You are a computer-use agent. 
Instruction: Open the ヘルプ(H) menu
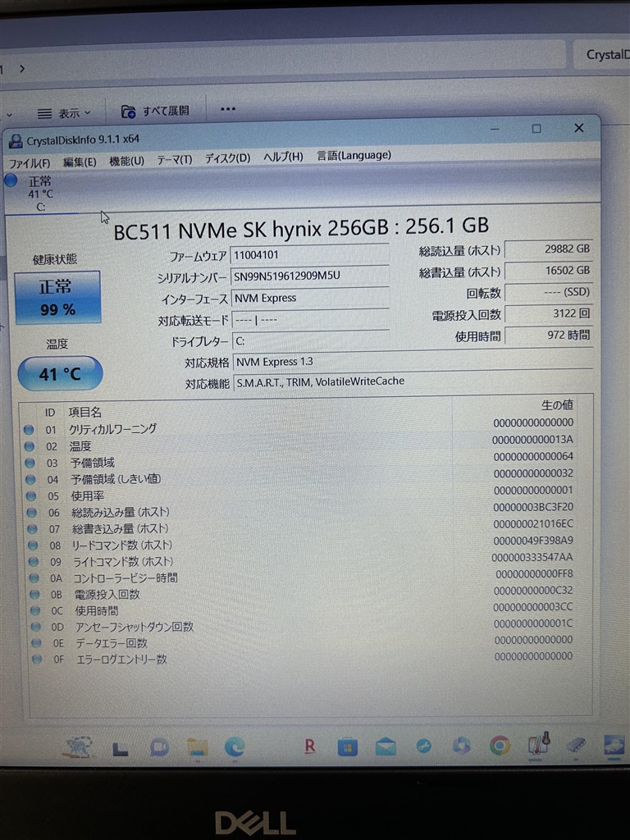click(x=283, y=157)
